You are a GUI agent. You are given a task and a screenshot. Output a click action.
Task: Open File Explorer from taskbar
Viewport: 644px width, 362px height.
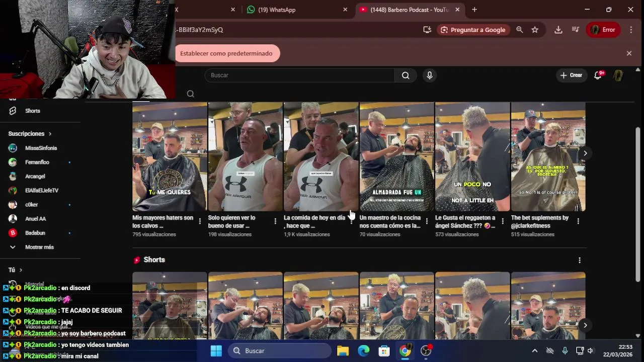tap(343, 351)
